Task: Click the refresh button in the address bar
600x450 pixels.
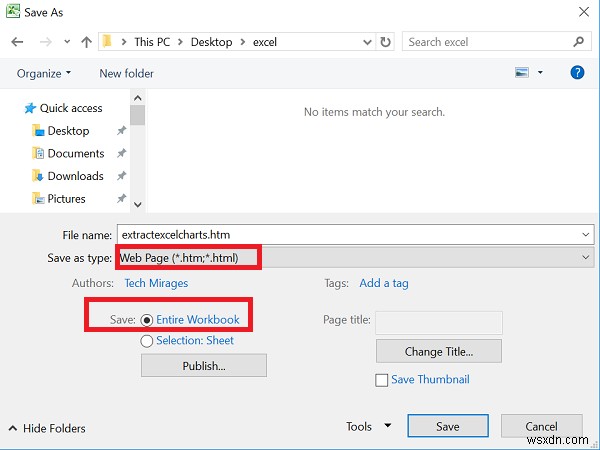Action: [x=387, y=42]
